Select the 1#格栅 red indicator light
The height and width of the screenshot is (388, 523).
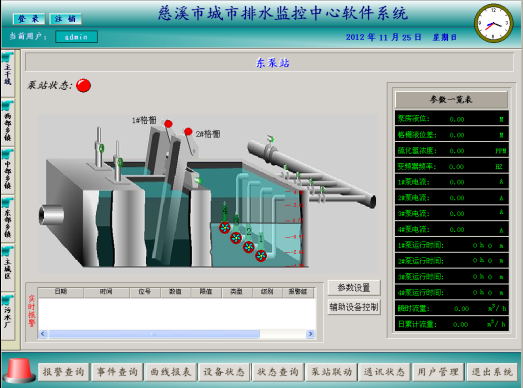coord(168,124)
